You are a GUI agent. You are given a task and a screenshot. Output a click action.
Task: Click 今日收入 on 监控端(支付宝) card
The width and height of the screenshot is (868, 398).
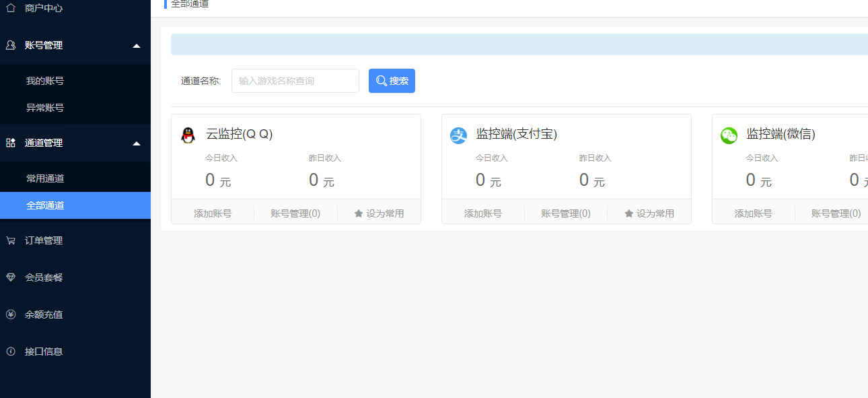pyautogui.click(x=492, y=158)
